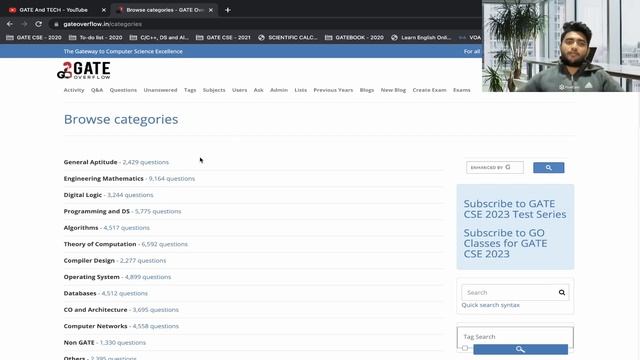Screen dimensions: 640x360
Task: Open the GATE CSE - 2020 bookmark folder
Action: (x=34, y=38)
